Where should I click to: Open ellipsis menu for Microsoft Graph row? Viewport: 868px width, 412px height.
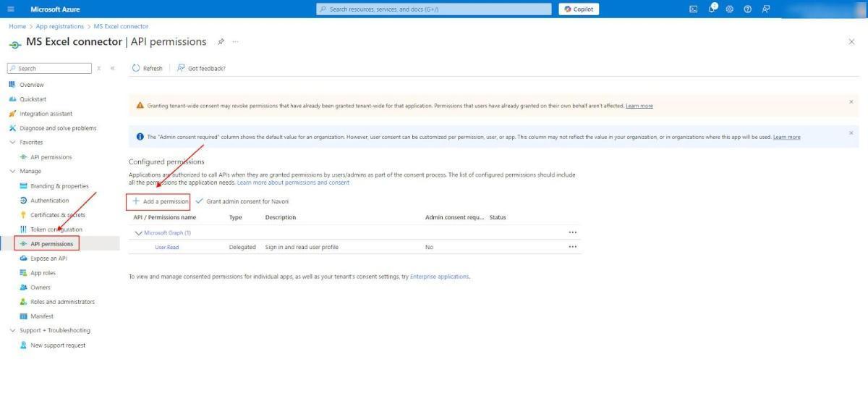click(573, 232)
